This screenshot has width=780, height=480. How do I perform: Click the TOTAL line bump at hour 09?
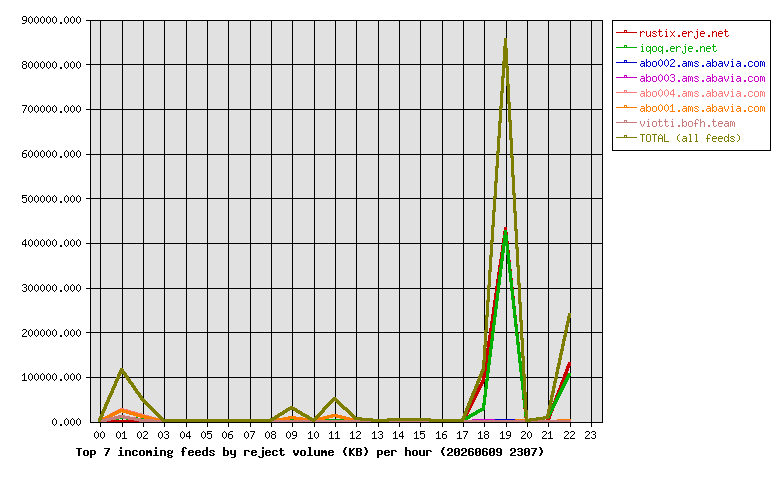click(x=292, y=408)
